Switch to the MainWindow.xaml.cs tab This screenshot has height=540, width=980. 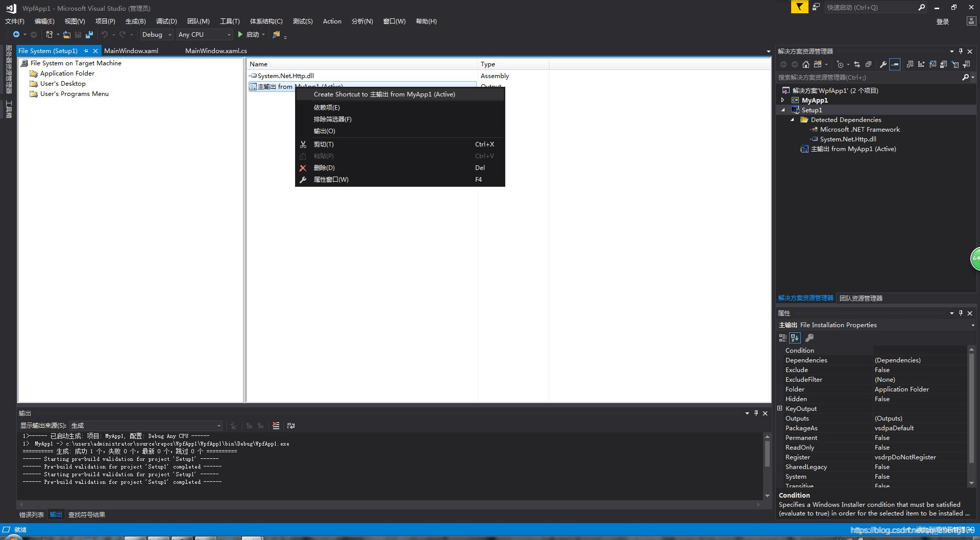click(216, 51)
